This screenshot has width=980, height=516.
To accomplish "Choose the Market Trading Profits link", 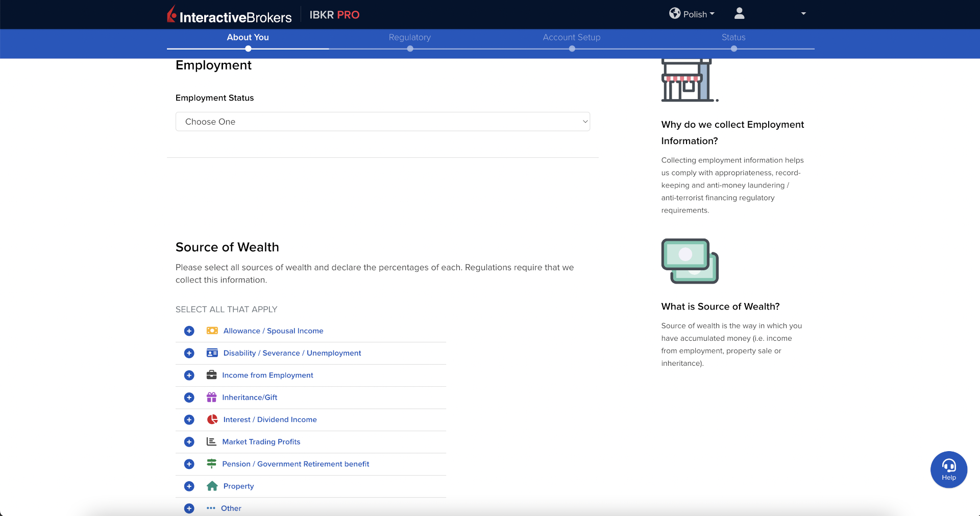I will point(261,442).
